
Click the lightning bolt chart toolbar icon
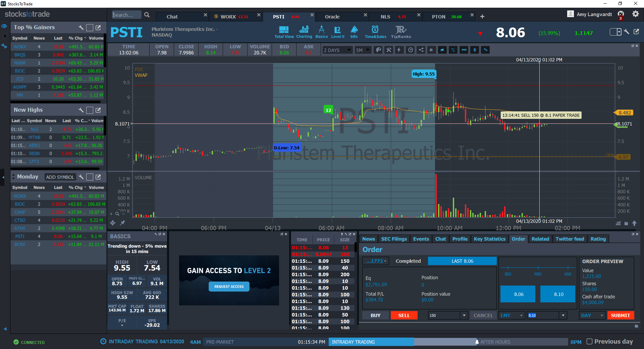(x=399, y=50)
